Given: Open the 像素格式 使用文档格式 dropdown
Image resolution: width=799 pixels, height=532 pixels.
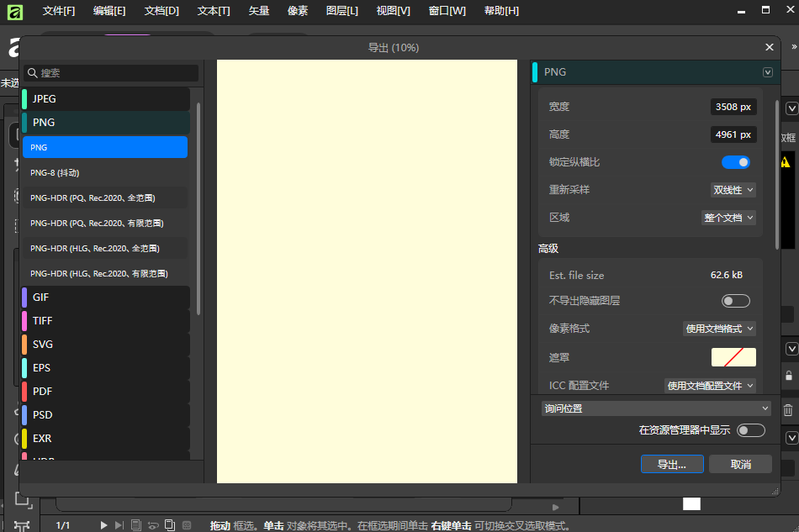Looking at the screenshot, I should coord(719,329).
